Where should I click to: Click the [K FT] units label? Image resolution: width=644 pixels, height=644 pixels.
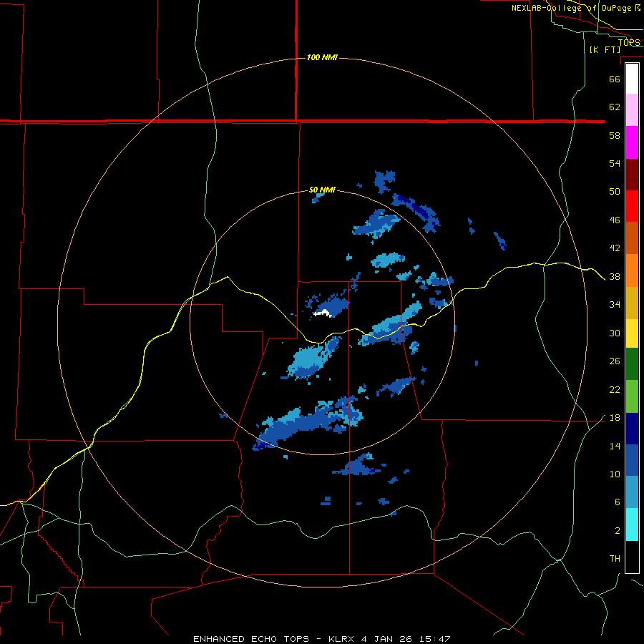[605, 49]
